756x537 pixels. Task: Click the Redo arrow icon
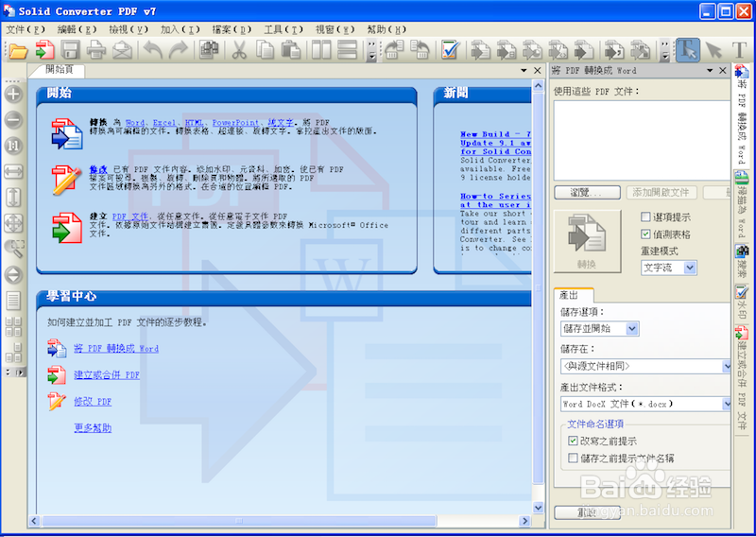click(x=179, y=50)
